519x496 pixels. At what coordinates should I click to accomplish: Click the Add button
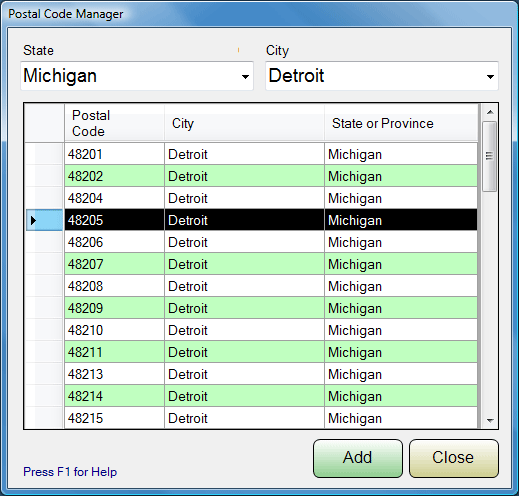click(358, 458)
